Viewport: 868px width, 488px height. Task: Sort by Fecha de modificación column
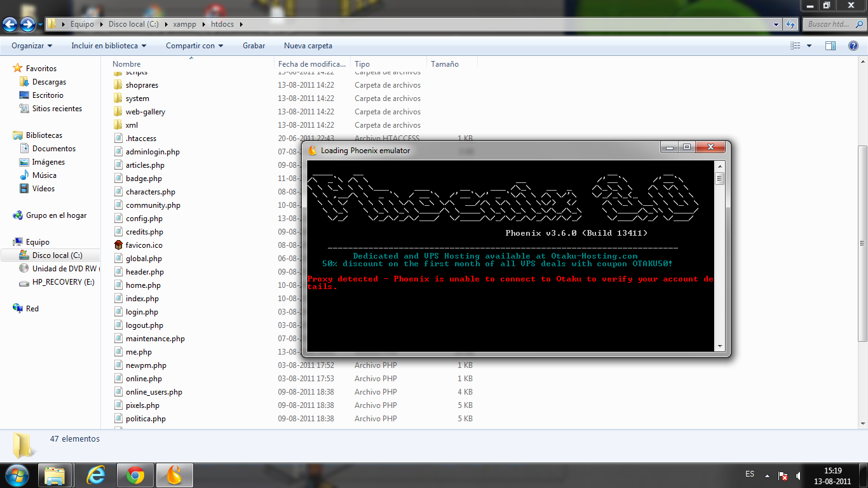(312, 64)
